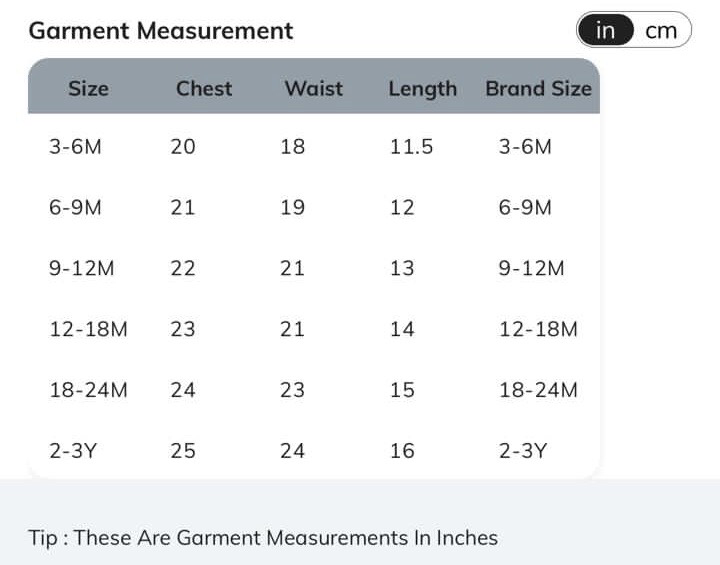Click the garment measurements tip text
720x565 pixels.
pos(263,538)
